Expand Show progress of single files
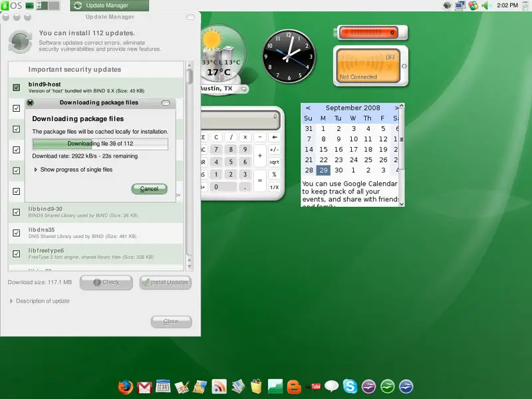This screenshot has height=399, width=532. [36, 170]
